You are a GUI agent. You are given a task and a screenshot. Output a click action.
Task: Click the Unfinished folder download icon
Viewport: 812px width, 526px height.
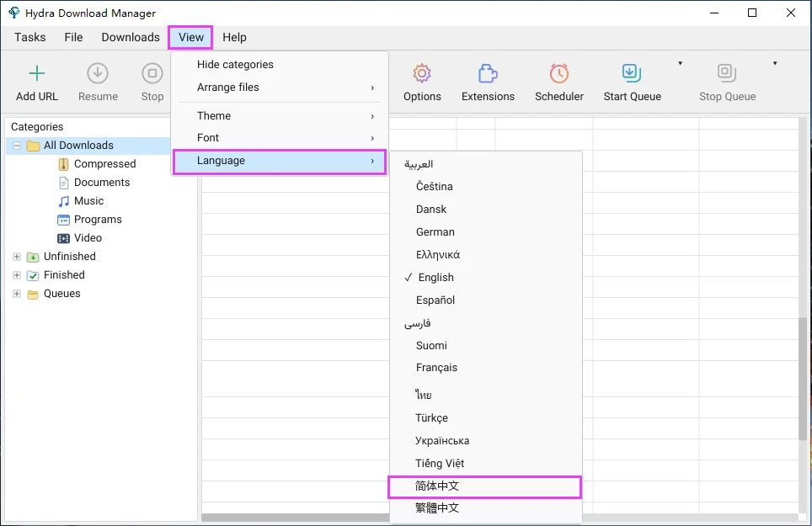(33, 257)
